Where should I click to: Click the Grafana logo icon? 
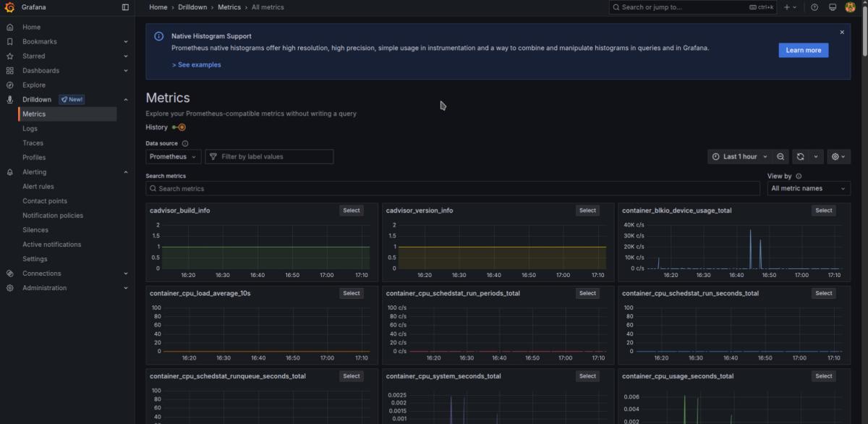tap(9, 7)
